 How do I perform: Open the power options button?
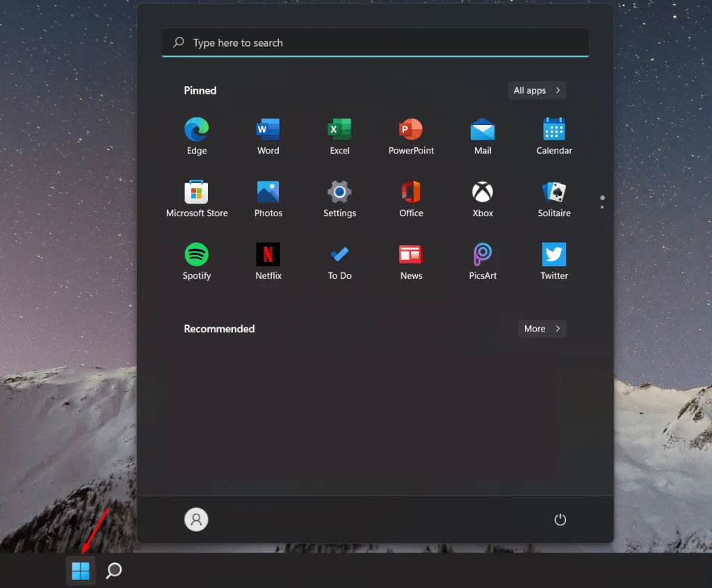pos(560,519)
